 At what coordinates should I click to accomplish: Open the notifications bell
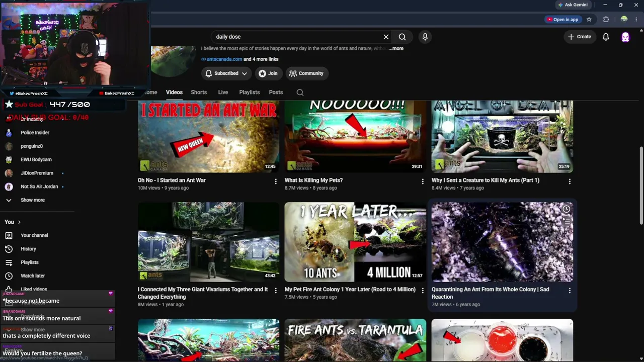click(606, 37)
